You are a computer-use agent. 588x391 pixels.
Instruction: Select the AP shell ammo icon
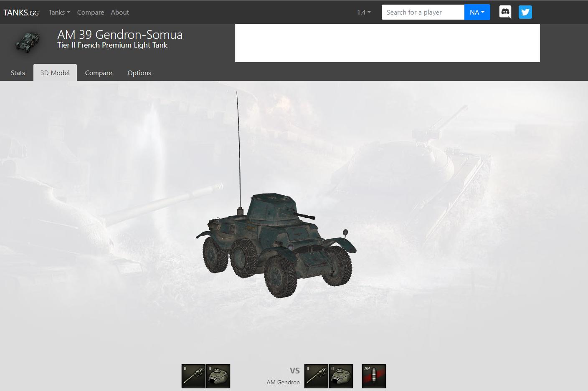[x=374, y=376]
